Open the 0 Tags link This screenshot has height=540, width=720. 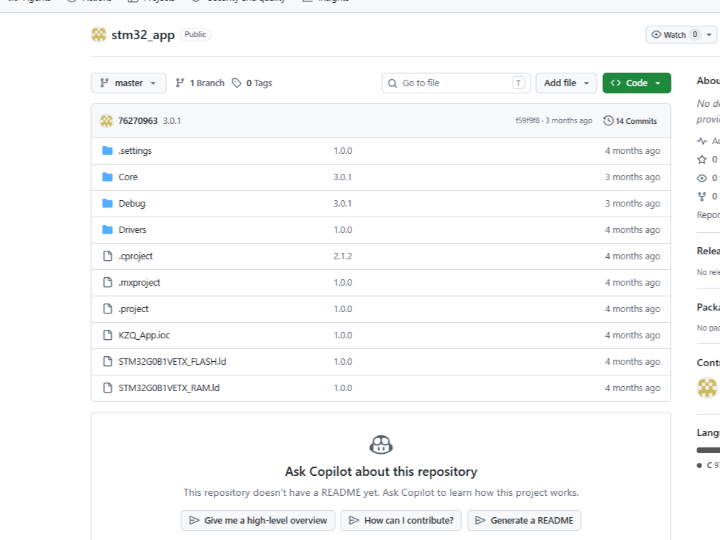pos(252,83)
